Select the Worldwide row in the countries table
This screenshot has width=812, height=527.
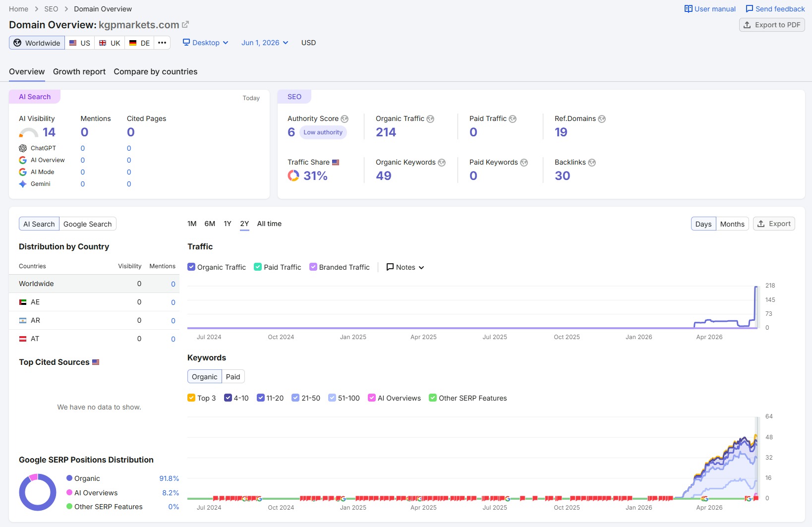pos(94,284)
